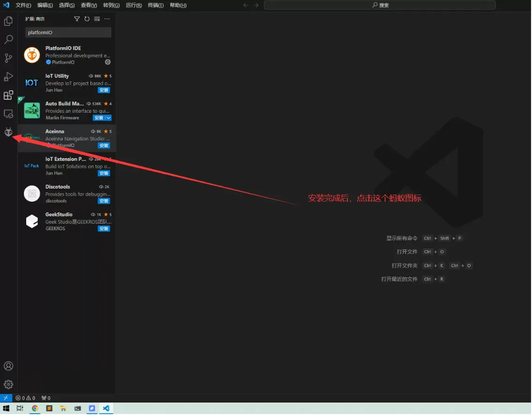Refresh the extensions list

pos(87,19)
